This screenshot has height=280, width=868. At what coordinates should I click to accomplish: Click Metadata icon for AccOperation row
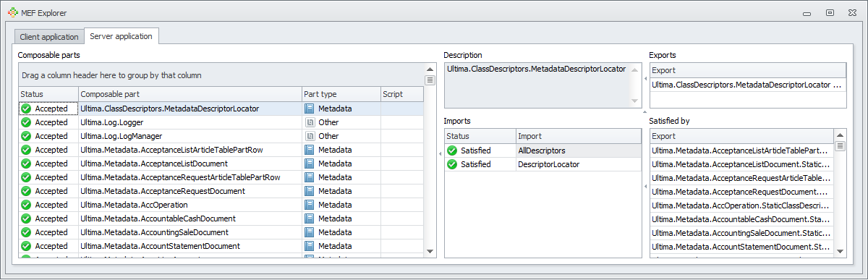click(x=310, y=205)
